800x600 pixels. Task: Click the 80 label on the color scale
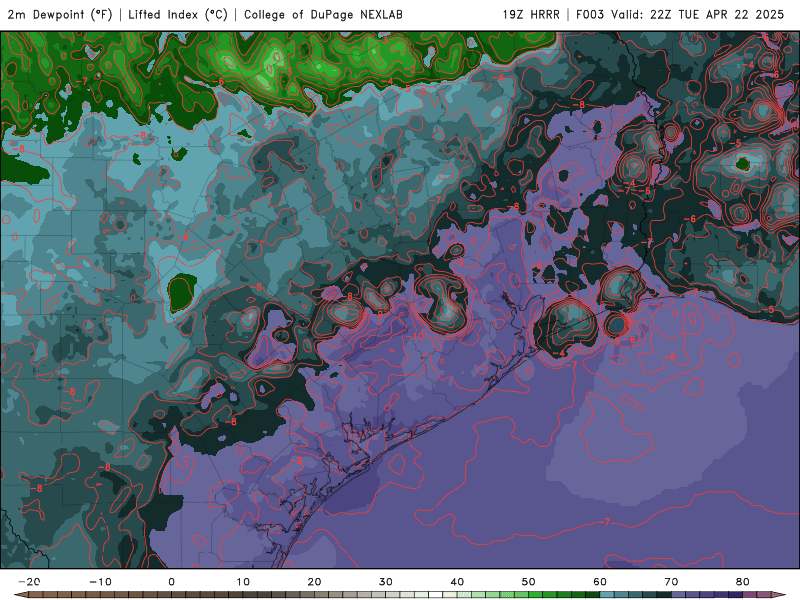tap(743, 582)
